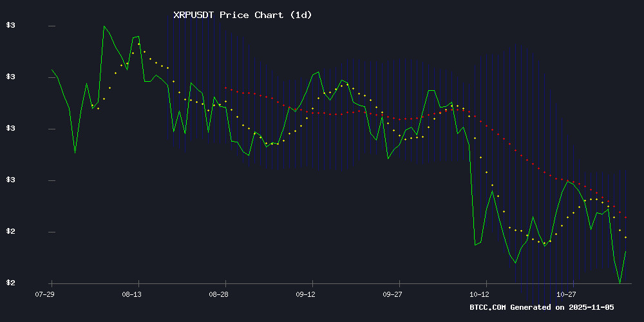Click the first yellow dot of the yellow dotted line

click(92, 106)
